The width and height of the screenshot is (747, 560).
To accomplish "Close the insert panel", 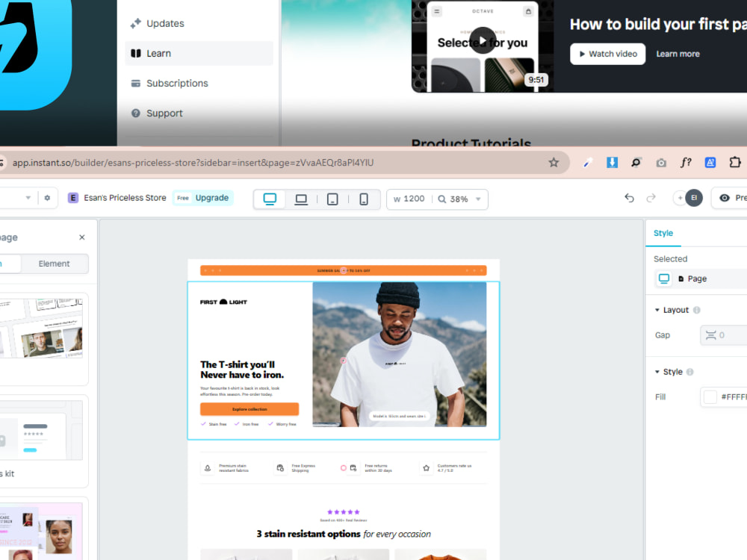I will coord(82,237).
